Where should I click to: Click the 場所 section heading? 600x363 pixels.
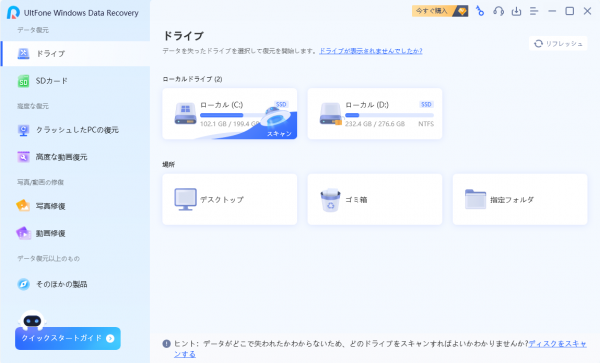pyautogui.click(x=168, y=164)
